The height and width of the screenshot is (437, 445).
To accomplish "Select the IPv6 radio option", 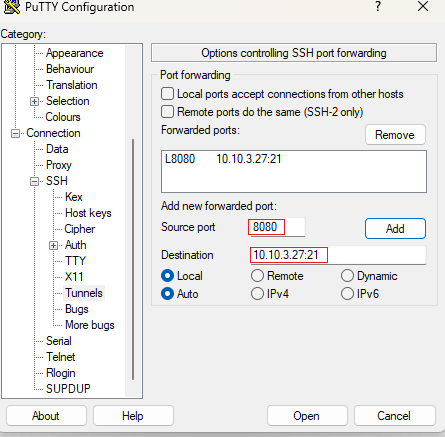I will [x=347, y=294].
